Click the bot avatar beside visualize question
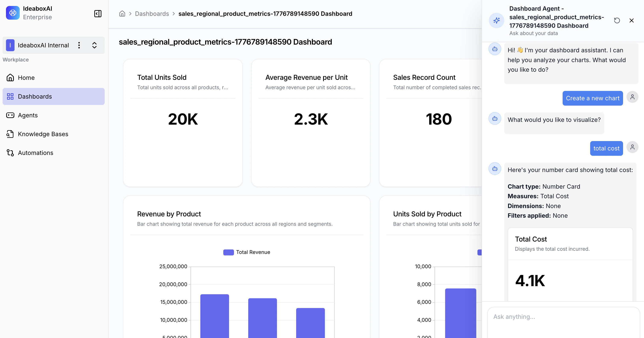644x338 pixels. click(495, 119)
